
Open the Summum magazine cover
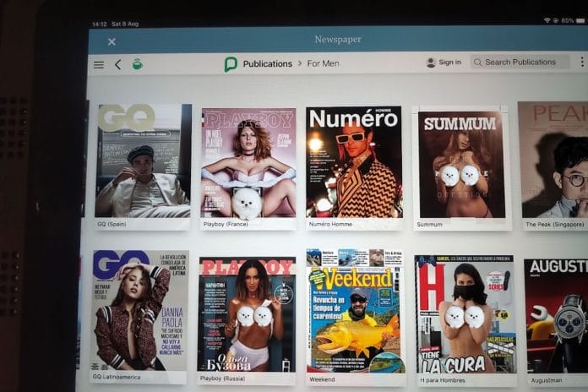tap(461, 164)
